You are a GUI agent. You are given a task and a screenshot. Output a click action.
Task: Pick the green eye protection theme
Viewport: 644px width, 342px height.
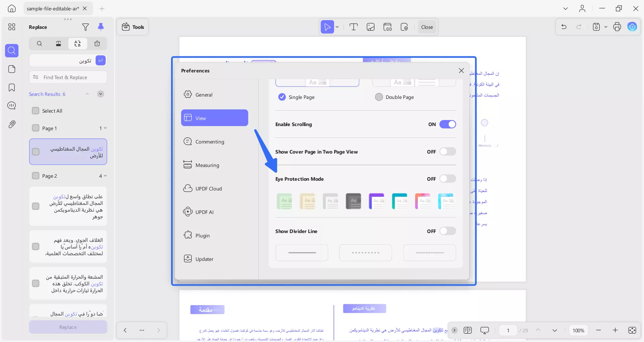pos(284,201)
